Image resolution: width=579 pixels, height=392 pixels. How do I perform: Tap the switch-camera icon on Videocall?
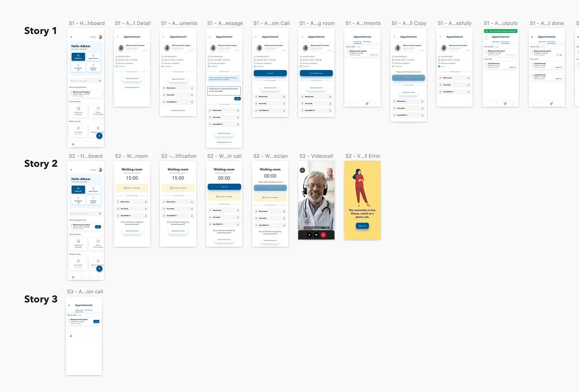(x=302, y=170)
